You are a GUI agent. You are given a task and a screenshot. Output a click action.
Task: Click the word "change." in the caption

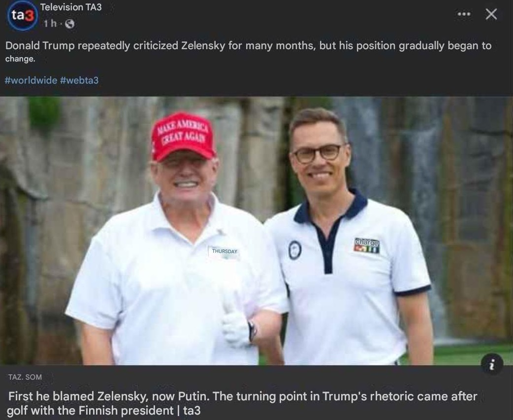pos(20,59)
